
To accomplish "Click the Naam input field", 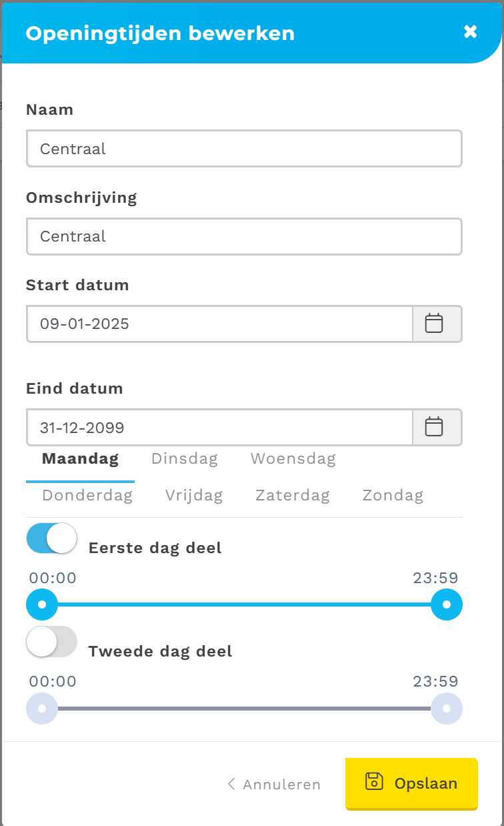I will pyautogui.click(x=244, y=148).
